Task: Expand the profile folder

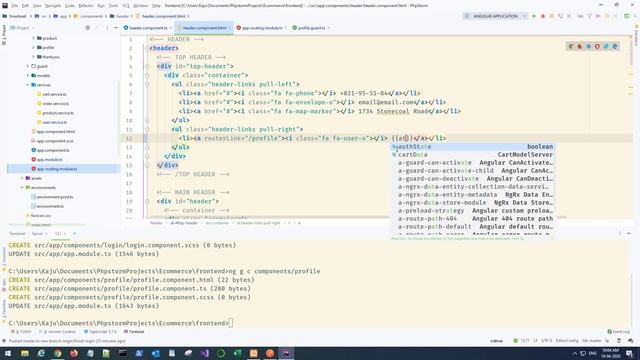Action: (x=33, y=47)
